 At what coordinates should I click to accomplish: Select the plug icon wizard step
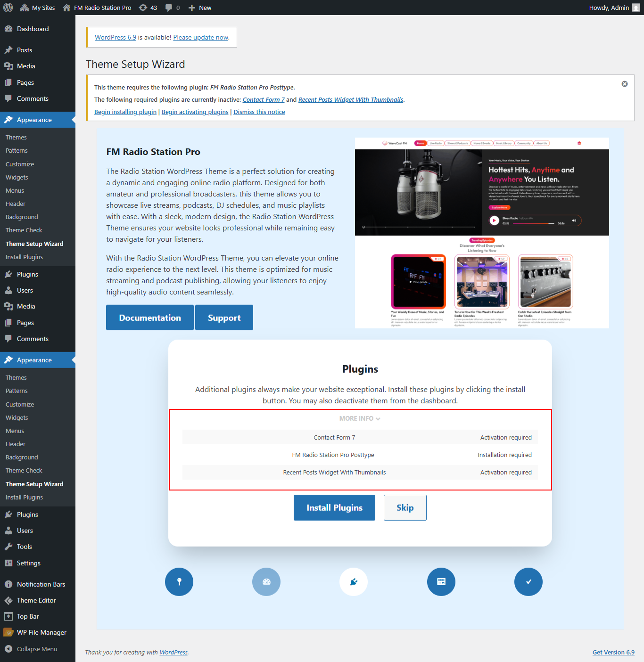tap(353, 582)
